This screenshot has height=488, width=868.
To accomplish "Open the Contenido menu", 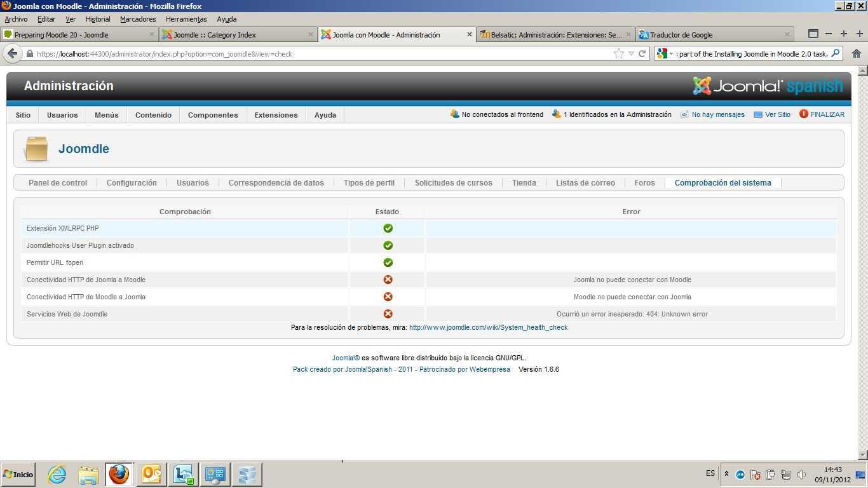I will coord(153,115).
